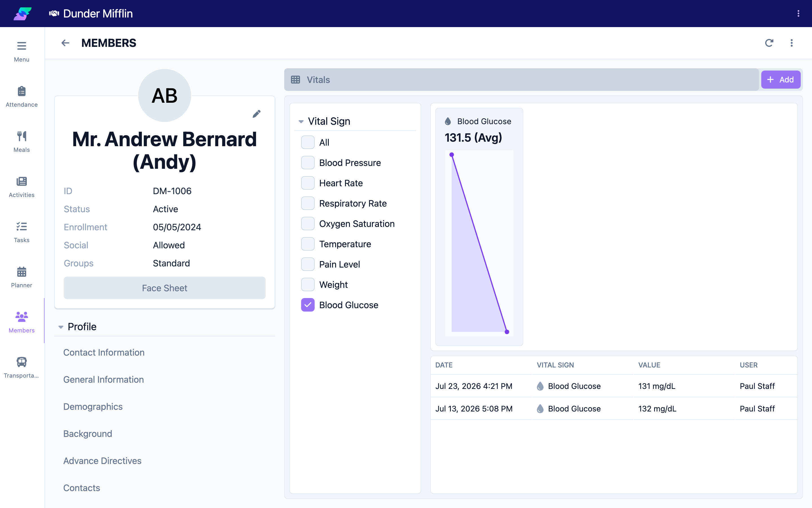This screenshot has width=812, height=508.
Task: Open the Attendance clipboard icon
Action: pyautogui.click(x=21, y=91)
